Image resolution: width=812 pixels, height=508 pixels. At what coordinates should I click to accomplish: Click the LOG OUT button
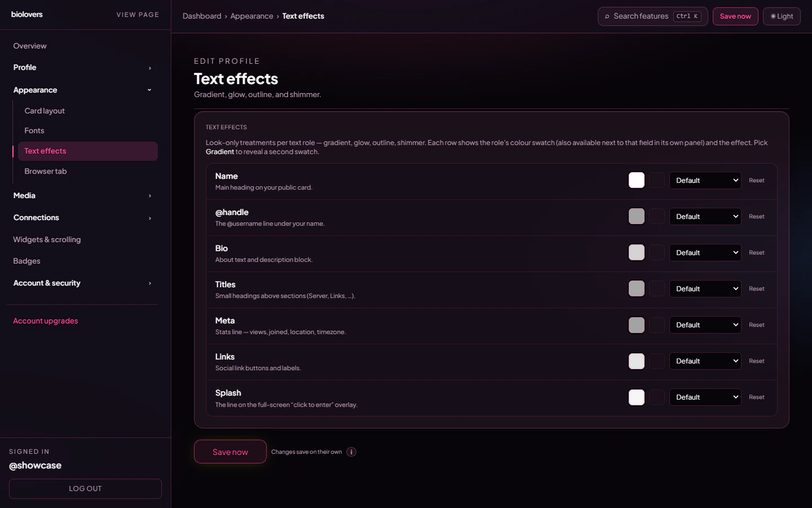tap(85, 489)
